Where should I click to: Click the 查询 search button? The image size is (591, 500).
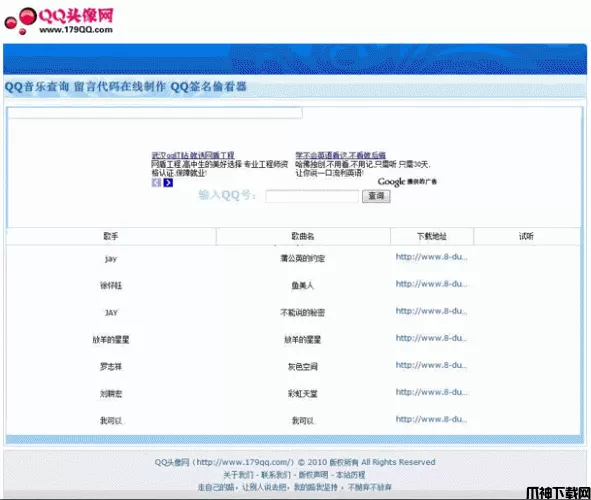pos(376,196)
